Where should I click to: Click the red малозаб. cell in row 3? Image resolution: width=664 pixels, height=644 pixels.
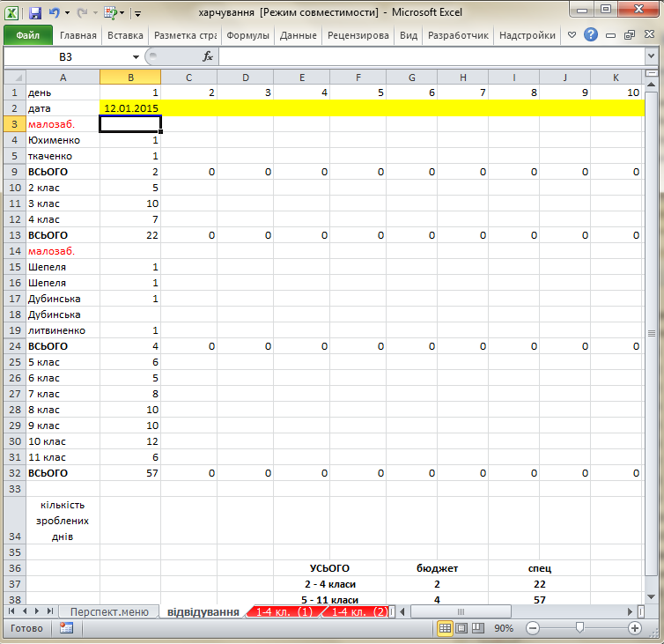coord(63,124)
